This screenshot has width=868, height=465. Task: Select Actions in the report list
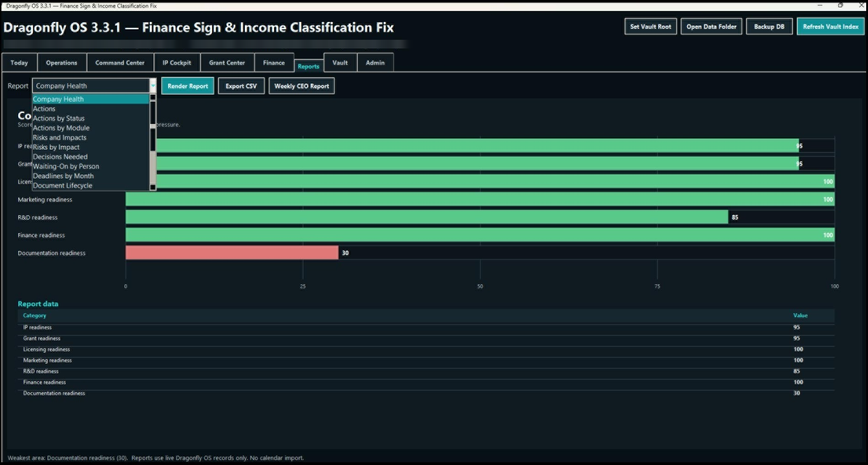90,109
